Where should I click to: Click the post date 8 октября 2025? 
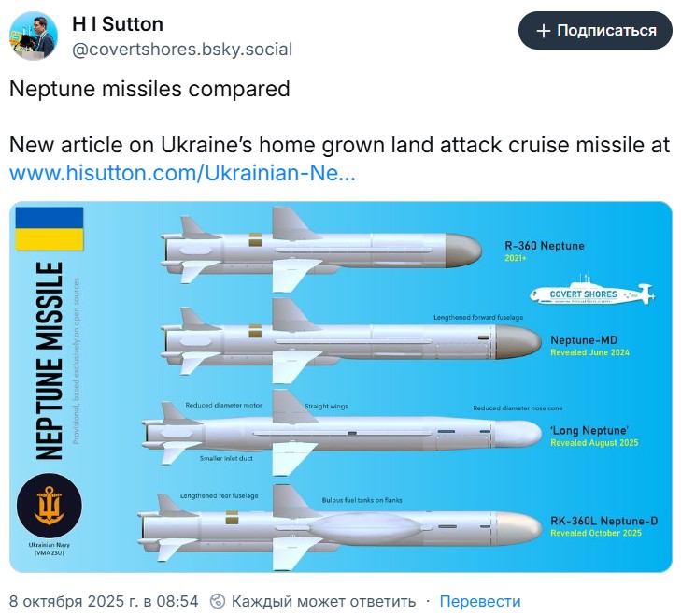[104, 601]
